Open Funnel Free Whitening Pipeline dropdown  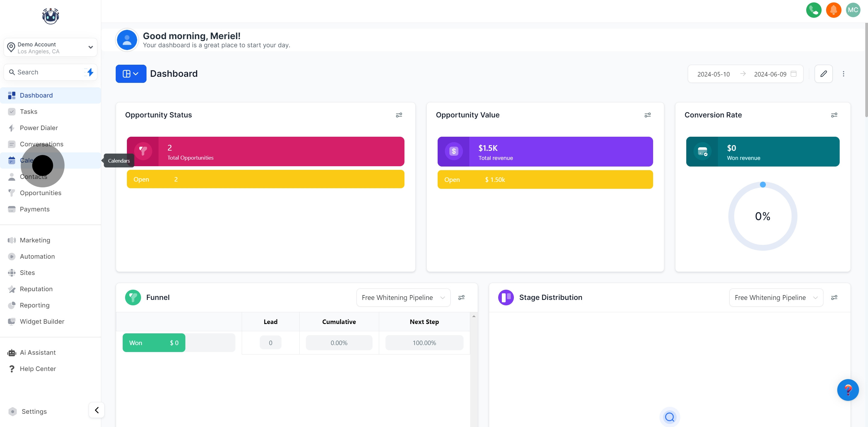coord(403,297)
